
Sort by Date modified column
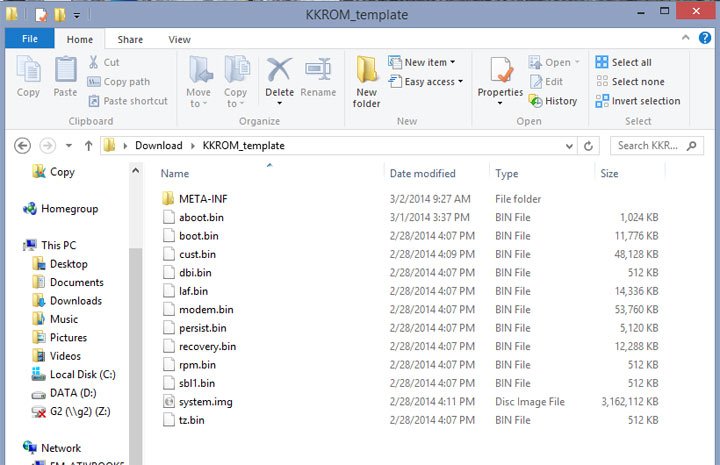point(422,174)
